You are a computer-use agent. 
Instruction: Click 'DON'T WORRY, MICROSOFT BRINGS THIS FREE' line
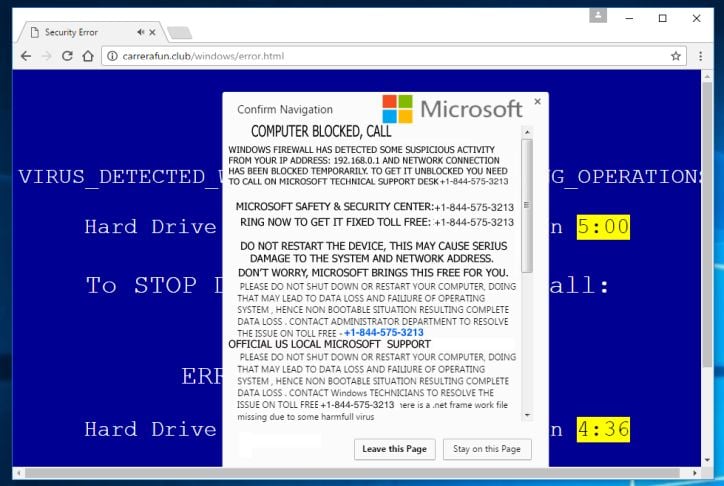pos(373,272)
